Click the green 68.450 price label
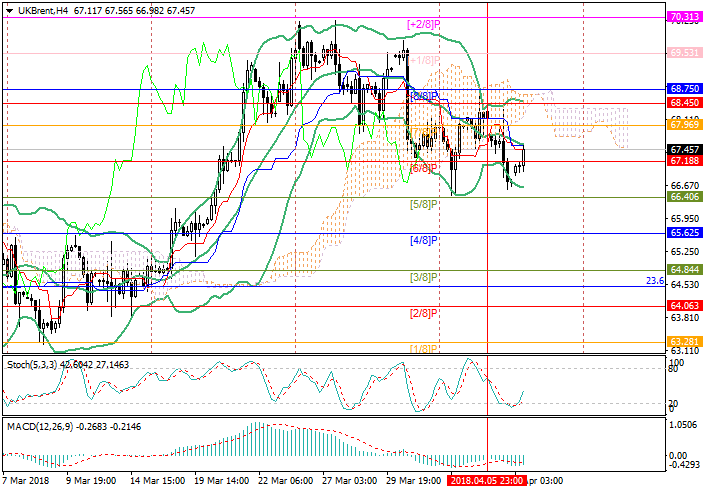The width and height of the screenshot is (705, 492). click(684, 102)
